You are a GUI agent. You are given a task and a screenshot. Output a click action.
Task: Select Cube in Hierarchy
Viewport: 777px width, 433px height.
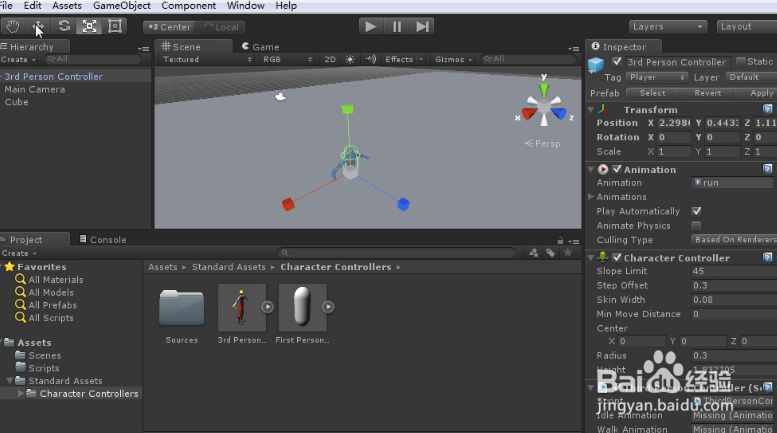tap(16, 102)
